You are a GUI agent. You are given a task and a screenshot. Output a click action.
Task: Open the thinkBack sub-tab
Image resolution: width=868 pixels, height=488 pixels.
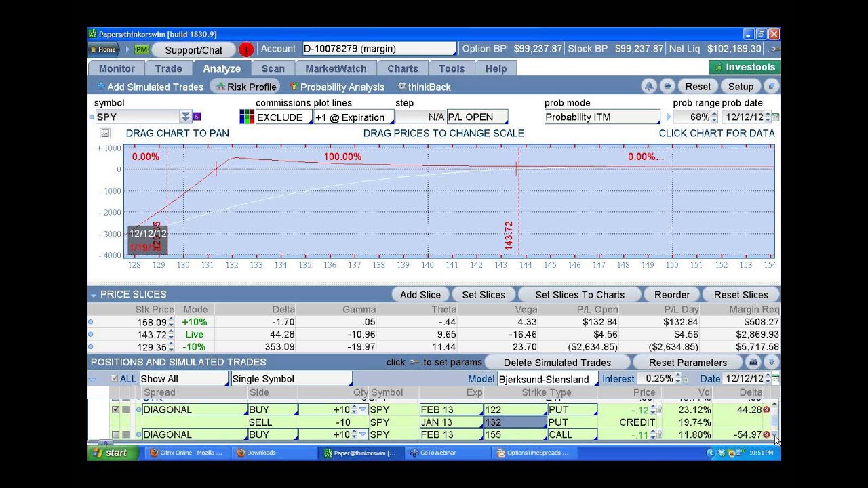pyautogui.click(x=425, y=87)
